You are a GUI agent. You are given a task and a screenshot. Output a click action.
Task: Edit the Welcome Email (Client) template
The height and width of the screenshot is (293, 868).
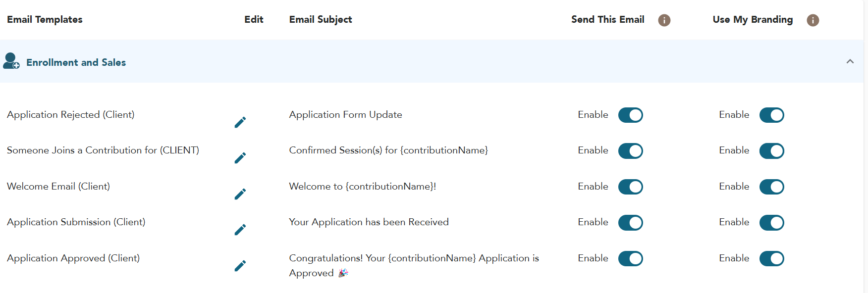click(x=240, y=194)
